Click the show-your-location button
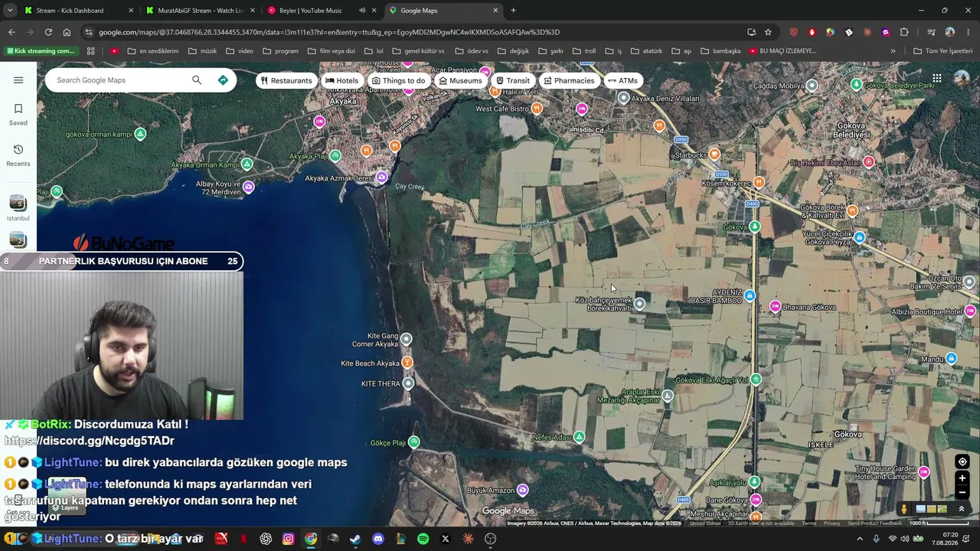Viewport: 980px width, 551px height. tap(962, 461)
